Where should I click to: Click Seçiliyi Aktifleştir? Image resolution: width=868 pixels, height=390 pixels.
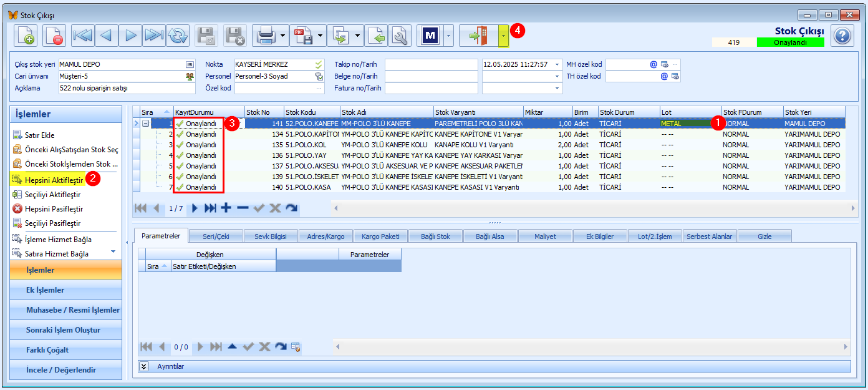point(52,194)
